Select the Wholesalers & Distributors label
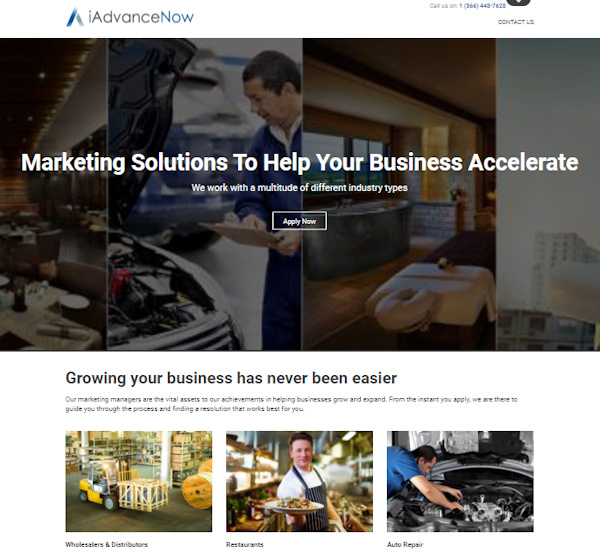600x553 pixels. [106, 544]
